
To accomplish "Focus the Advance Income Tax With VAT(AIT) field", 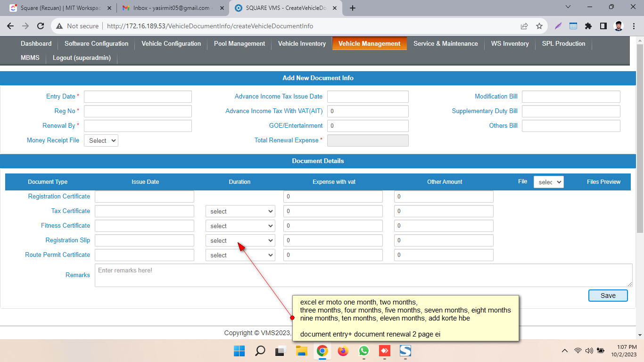I will 368,111.
